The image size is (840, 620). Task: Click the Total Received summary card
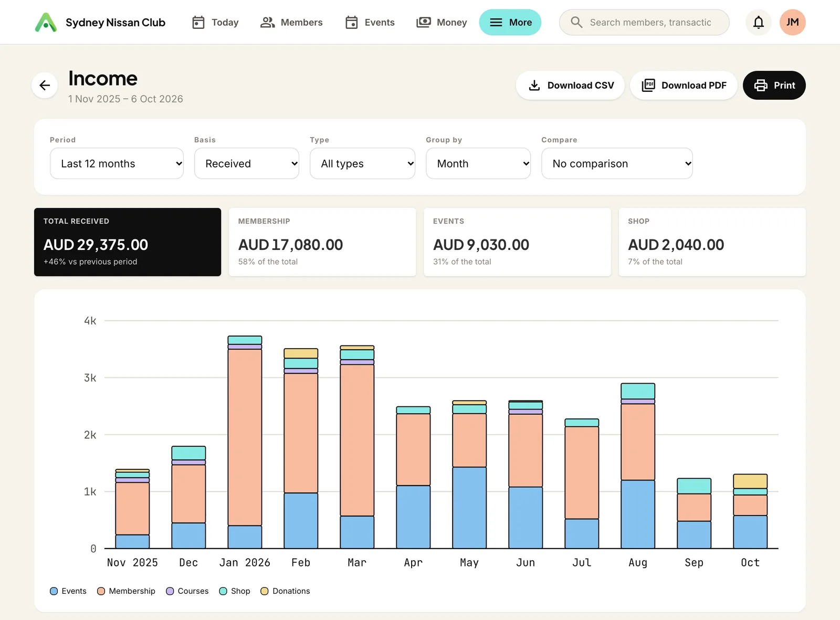coord(128,242)
